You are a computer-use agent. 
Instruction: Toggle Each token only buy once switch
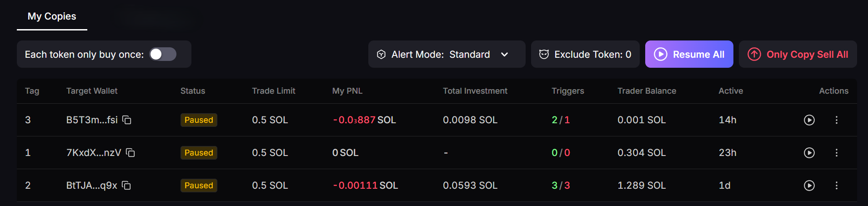coord(163,55)
